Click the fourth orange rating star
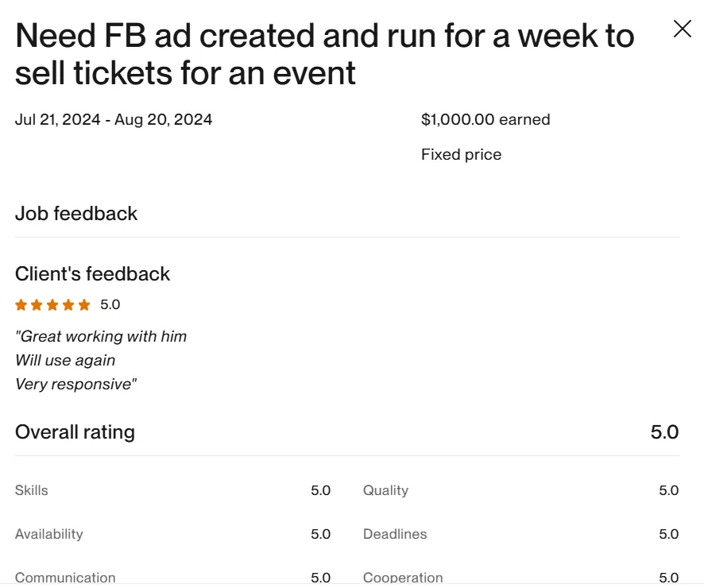The width and height of the screenshot is (704, 588). [x=68, y=305]
